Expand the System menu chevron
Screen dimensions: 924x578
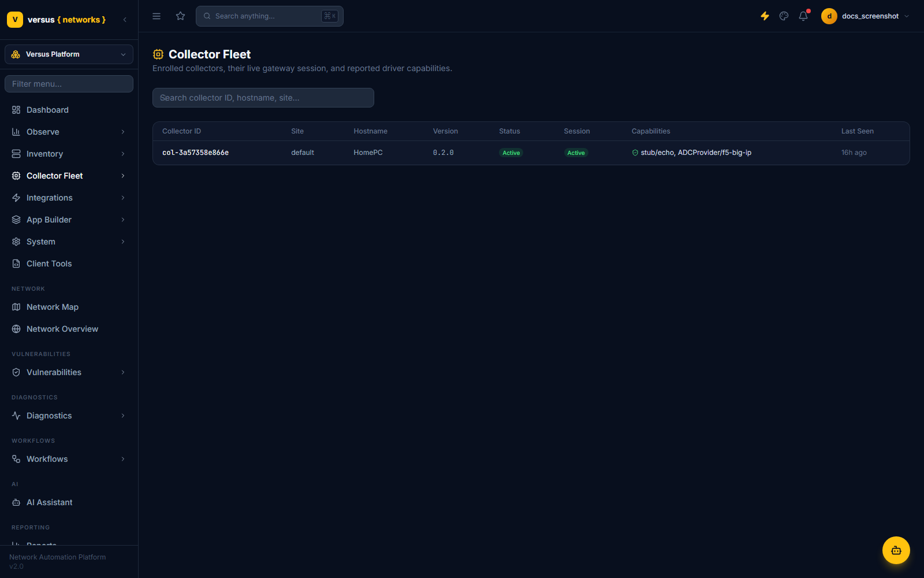[123, 242]
